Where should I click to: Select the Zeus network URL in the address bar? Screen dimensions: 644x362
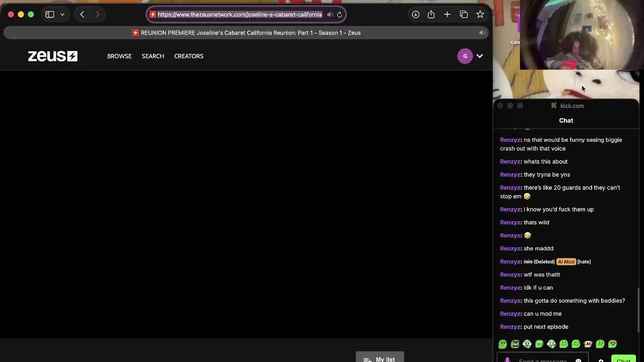[239, 15]
